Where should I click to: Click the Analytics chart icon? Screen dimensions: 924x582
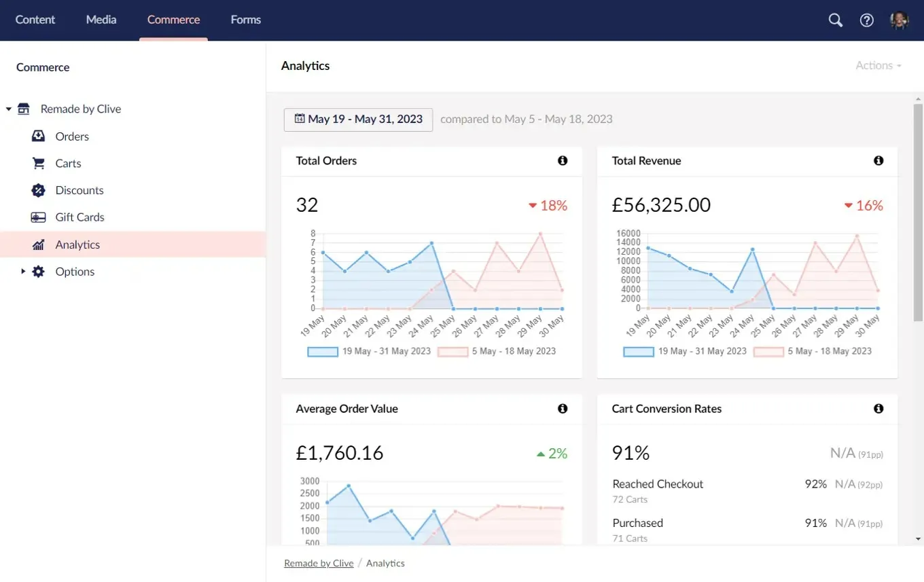pyautogui.click(x=39, y=244)
